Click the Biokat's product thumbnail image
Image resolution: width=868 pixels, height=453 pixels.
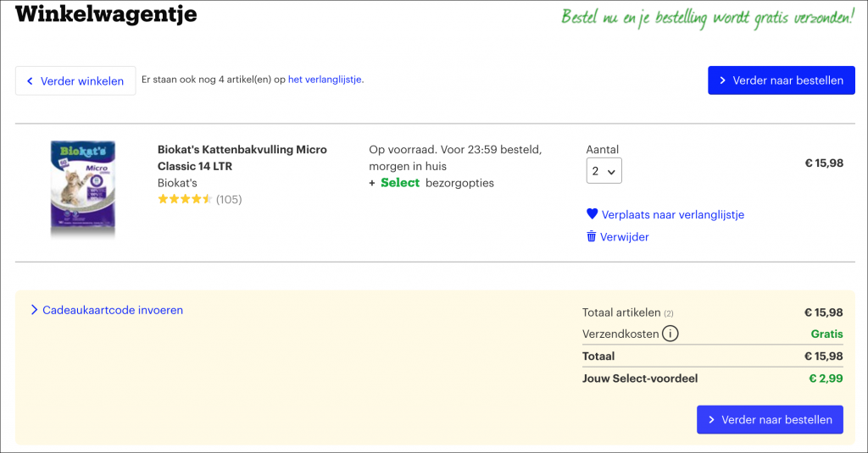coord(83,189)
